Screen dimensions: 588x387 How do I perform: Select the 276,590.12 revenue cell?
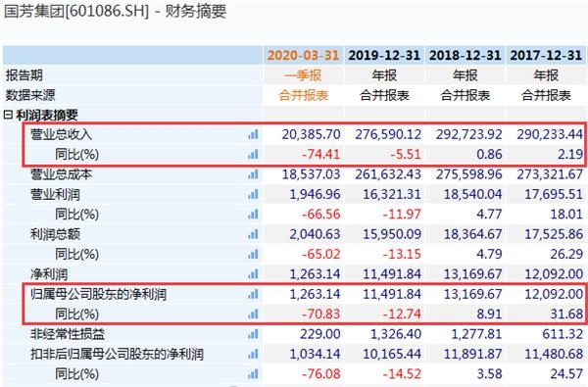[x=388, y=134]
